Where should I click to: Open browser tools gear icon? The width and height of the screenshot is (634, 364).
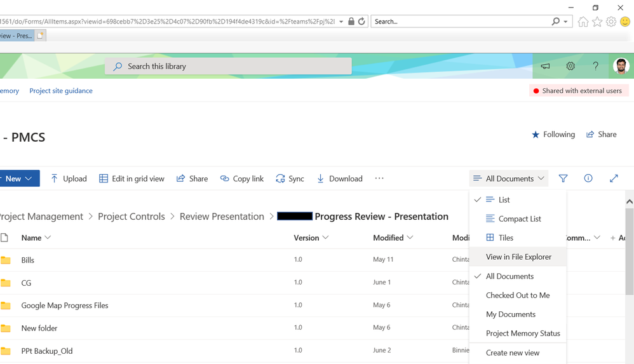pyautogui.click(x=611, y=22)
